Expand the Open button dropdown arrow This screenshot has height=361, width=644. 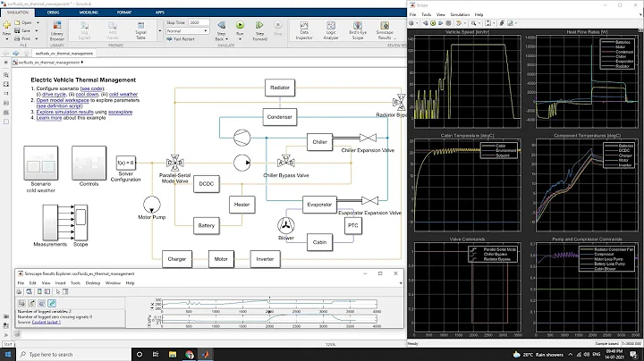[x=38, y=22]
